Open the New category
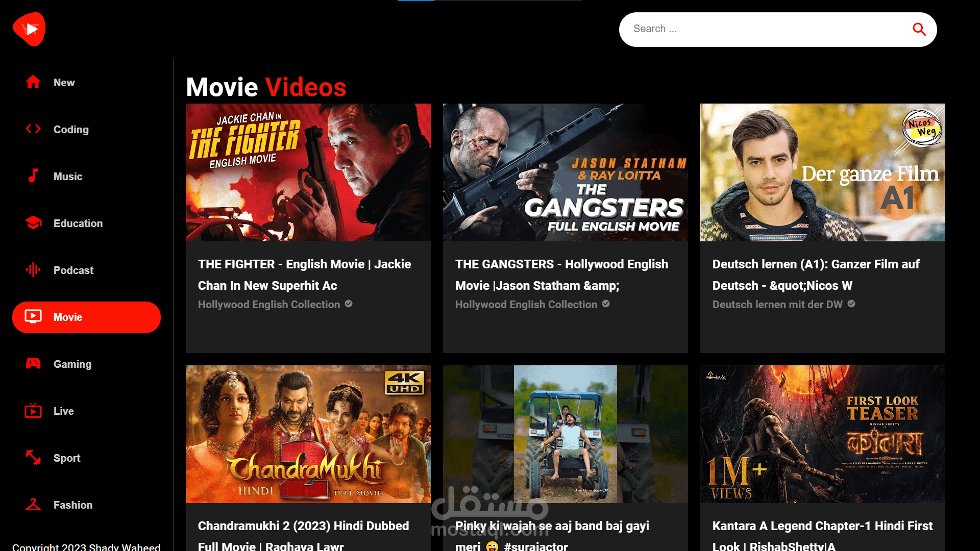This screenshot has height=551, width=980. coord(86,83)
